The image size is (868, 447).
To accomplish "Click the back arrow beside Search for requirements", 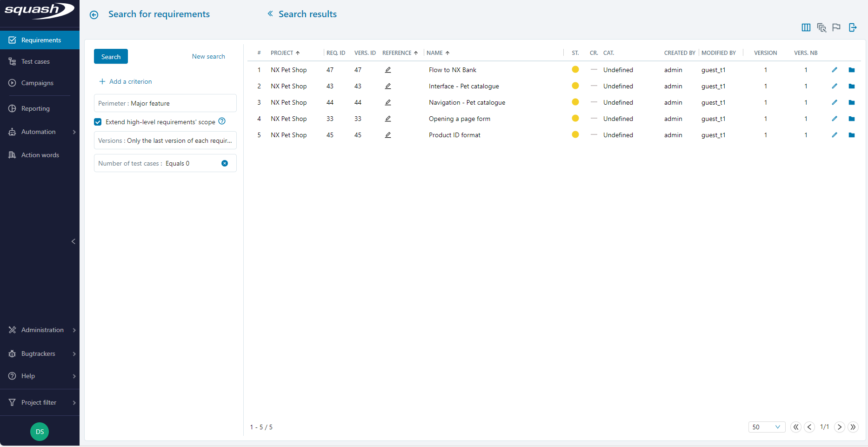I will coord(94,15).
